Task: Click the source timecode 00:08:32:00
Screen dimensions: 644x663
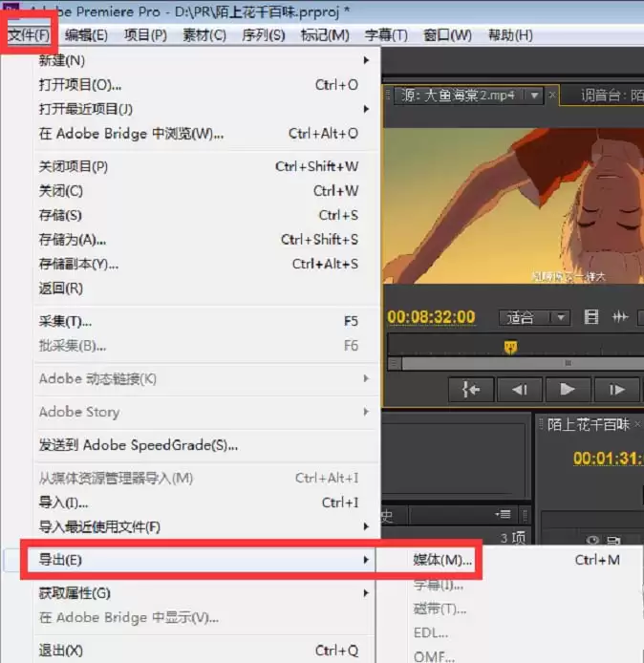Action: [x=431, y=317]
